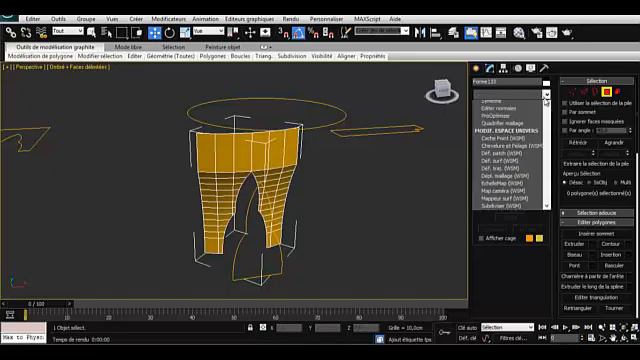The height and width of the screenshot is (360, 640).
Task: Switch to the 'Peinture objet' ribbon tab
Action: coord(222,47)
